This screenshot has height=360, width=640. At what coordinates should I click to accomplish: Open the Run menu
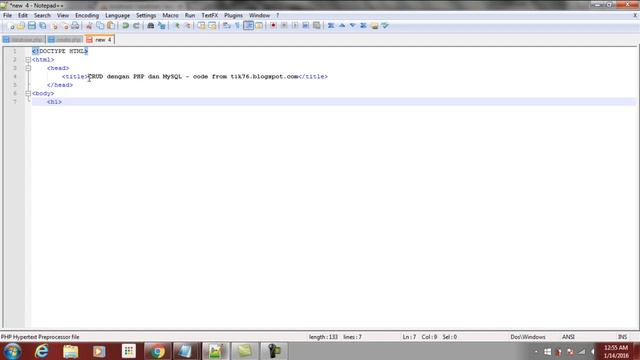(190, 16)
